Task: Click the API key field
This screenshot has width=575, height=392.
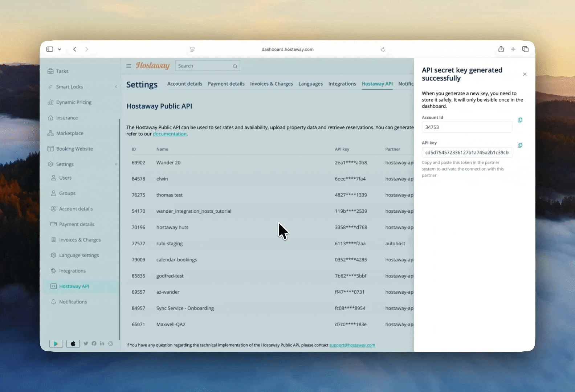Action: click(x=467, y=152)
